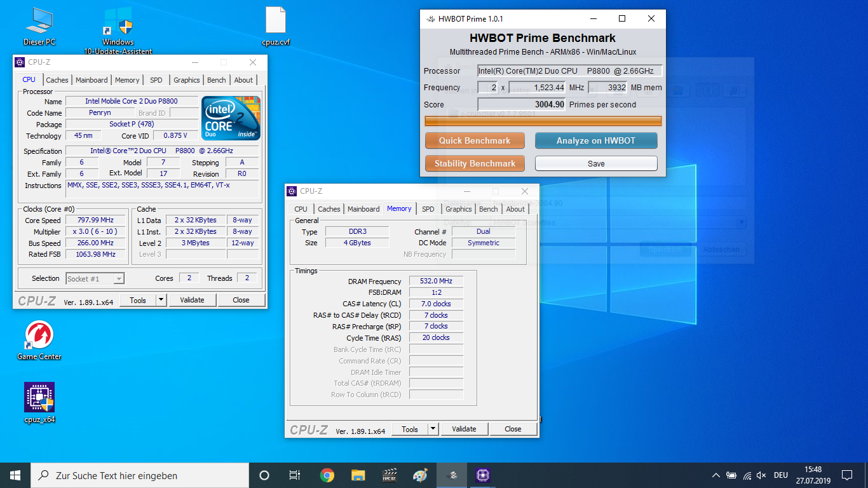This screenshot has height=488, width=868.
Task: Open the notification center icon
Action: pyautogui.click(x=846, y=475)
